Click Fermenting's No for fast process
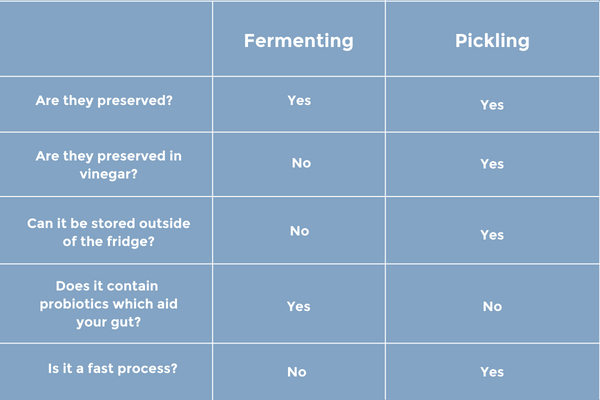Image resolution: width=600 pixels, height=400 pixels. pyautogui.click(x=297, y=372)
